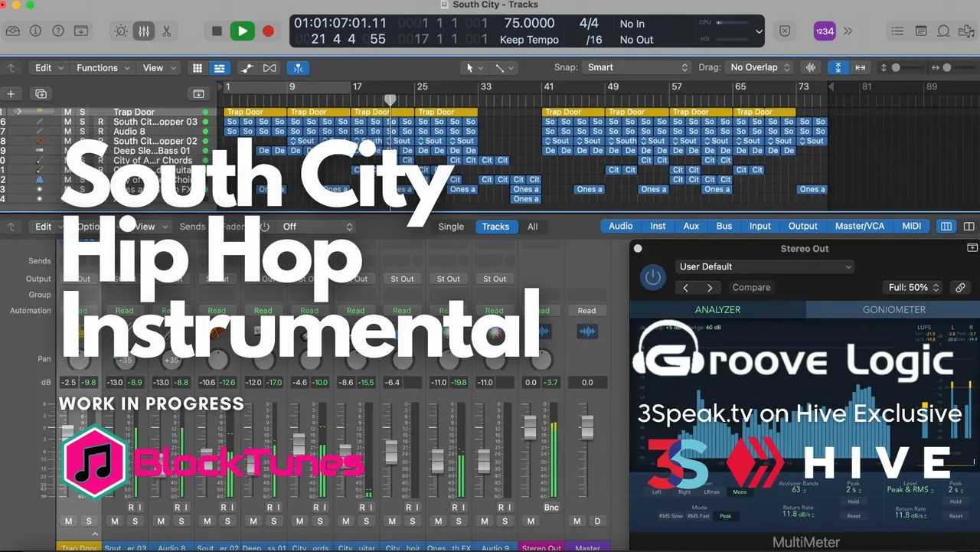This screenshot has height=552, width=980.
Task: Open Quick Help question mark icon
Action: point(58,31)
